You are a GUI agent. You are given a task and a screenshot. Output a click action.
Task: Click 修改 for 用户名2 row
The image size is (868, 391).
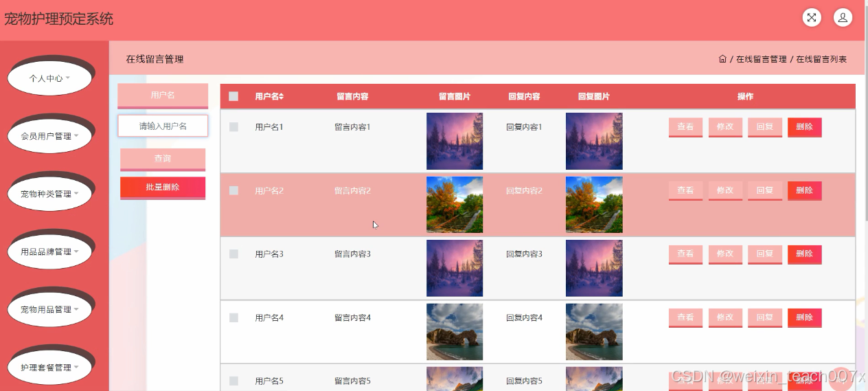click(x=725, y=190)
